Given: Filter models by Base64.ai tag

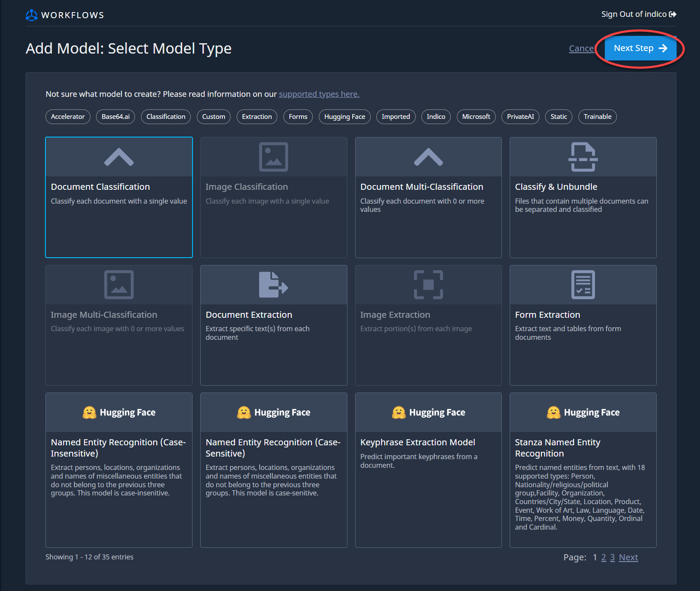Looking at the screenshot, I should click(x=116, y=117).
